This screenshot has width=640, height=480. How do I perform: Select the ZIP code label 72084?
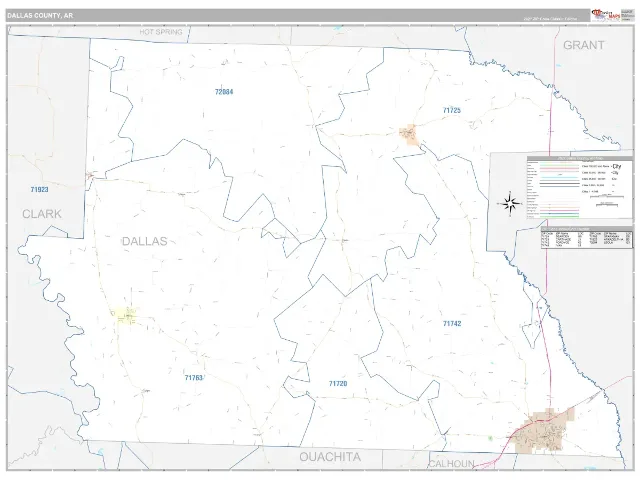click(224, 92)
